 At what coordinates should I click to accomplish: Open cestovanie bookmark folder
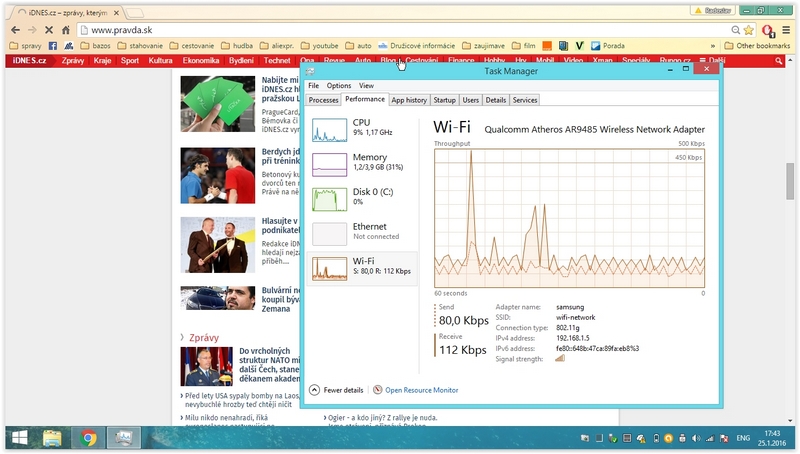pos(192,46)
